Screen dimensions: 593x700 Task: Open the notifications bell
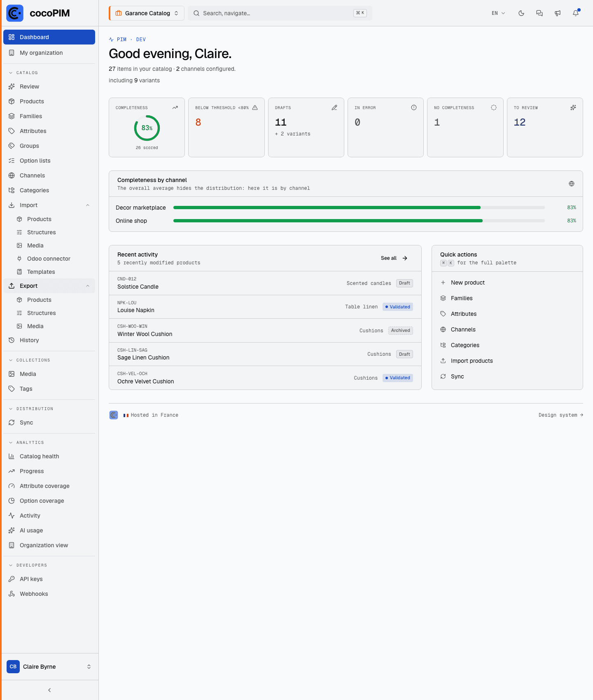coord(576,13)
